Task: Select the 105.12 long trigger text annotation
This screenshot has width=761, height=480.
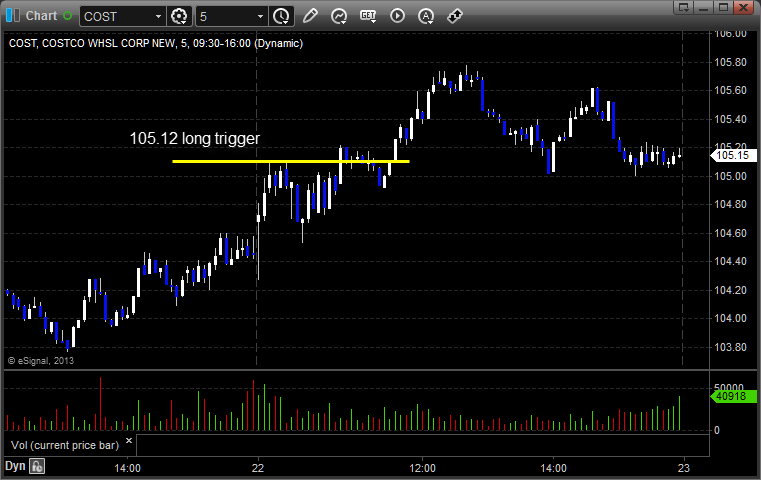Action: (195, 138)
